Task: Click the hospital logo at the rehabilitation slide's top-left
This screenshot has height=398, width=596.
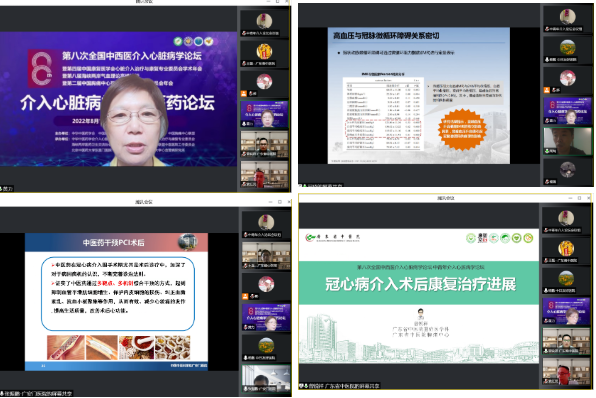Action: click(x=333, y=238)
